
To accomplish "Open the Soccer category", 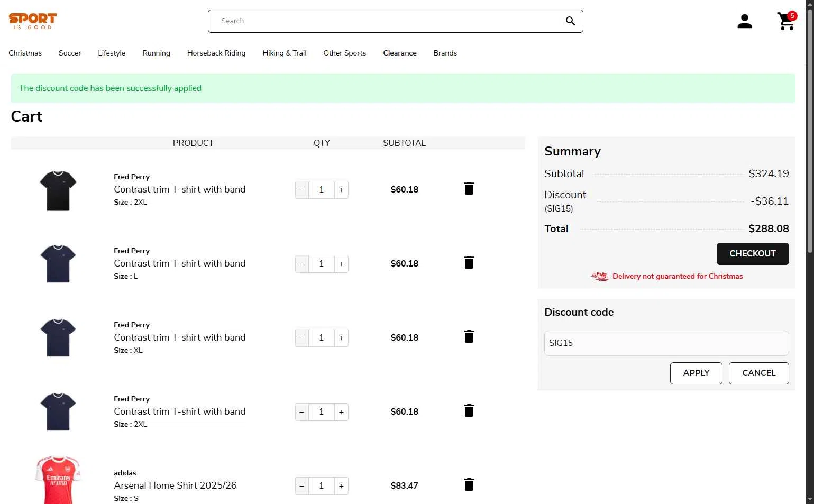I will coord(70,53).
